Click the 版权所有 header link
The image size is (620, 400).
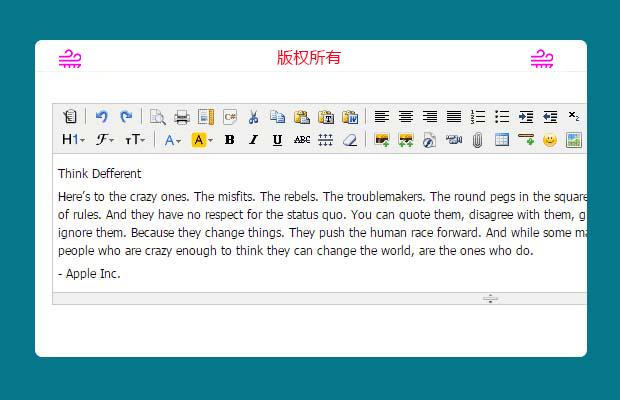tap(309, 57)
